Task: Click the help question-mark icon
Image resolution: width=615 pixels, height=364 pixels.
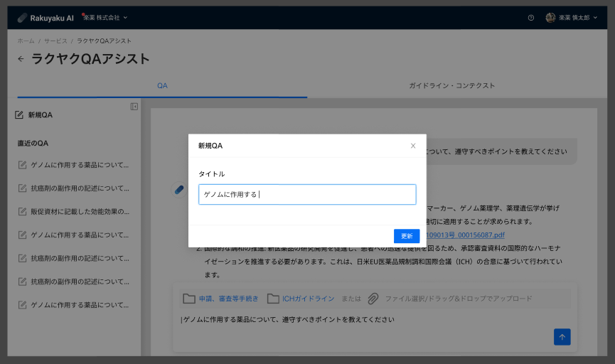Action: click(x=530, y=18)
